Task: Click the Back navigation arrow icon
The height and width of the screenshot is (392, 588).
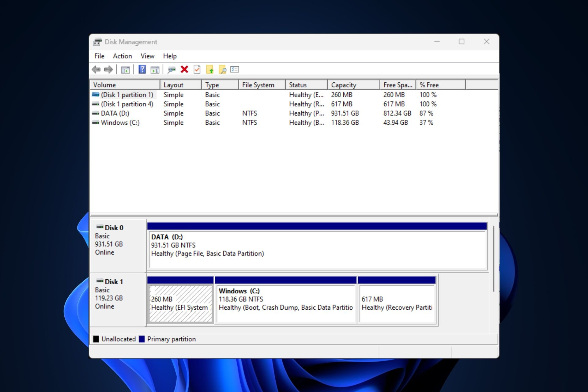Action: pyautogui.click(x=96, y=69)
